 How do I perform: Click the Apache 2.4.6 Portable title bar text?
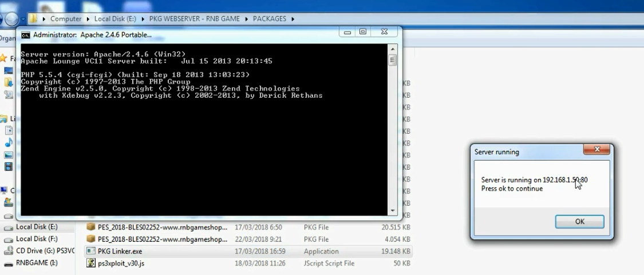92,35
